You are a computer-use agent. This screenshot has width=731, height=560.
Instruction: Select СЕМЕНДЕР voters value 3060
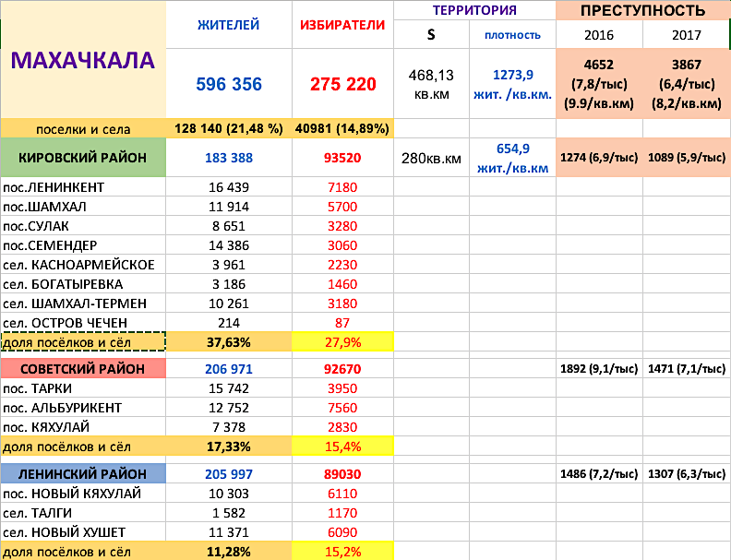coord(342,245)
